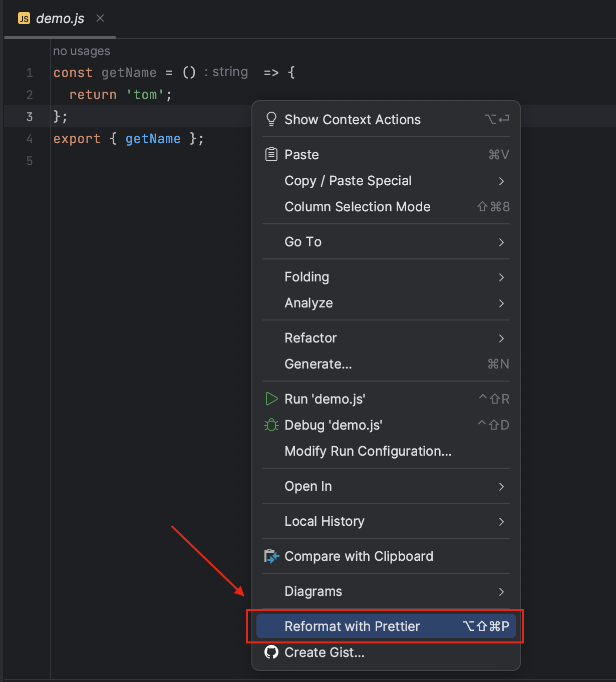Viewport: 616px width, 682px height.
Task: Click the blue 'getName' in the export statement
Action: coord(153,139)
